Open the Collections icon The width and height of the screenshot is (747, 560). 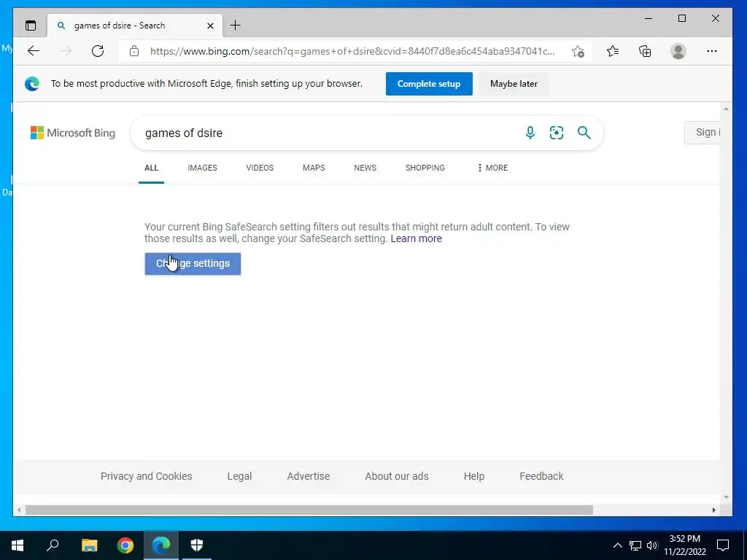point(645,51)
